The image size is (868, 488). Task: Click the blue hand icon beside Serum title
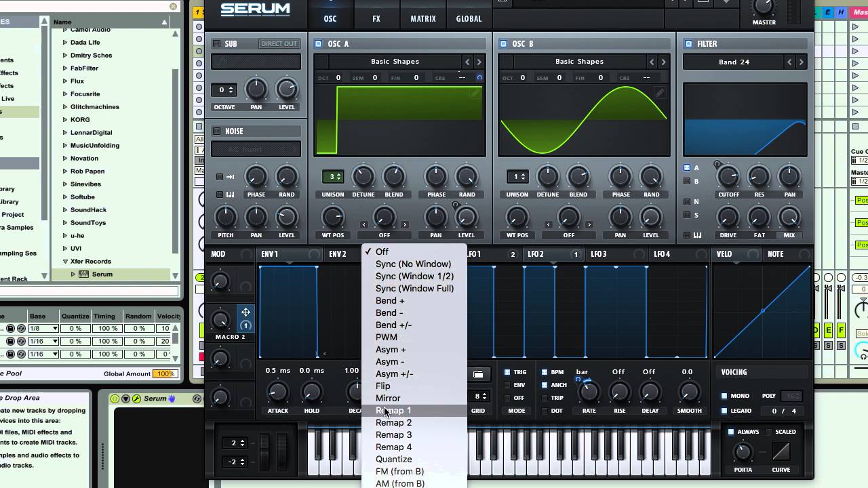point(172,399)
